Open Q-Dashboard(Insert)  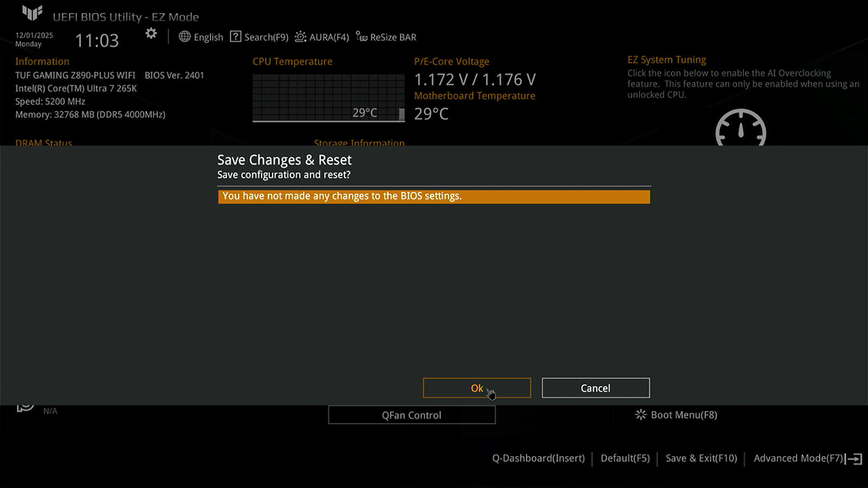[x=538, y=458]
